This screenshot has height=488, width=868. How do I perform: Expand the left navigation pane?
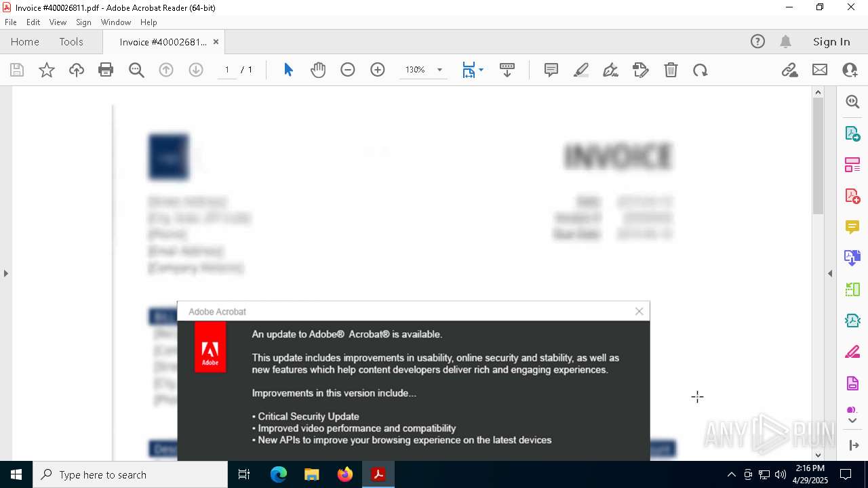point(5,273)
